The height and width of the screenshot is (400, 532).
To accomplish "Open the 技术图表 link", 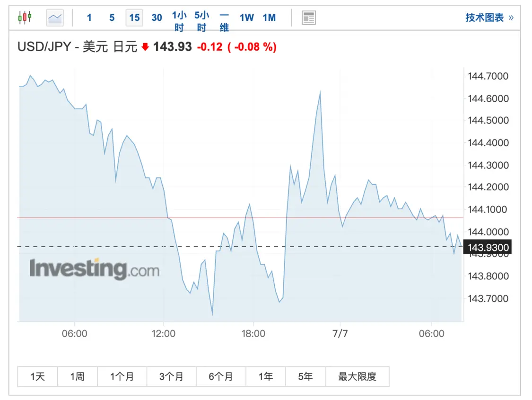I will (x=489, y=18).
